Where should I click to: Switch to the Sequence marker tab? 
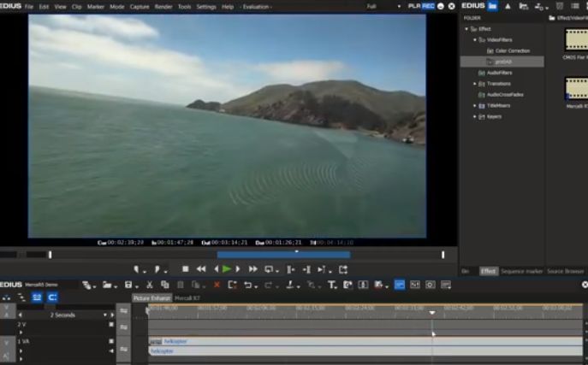pos(521,271)
